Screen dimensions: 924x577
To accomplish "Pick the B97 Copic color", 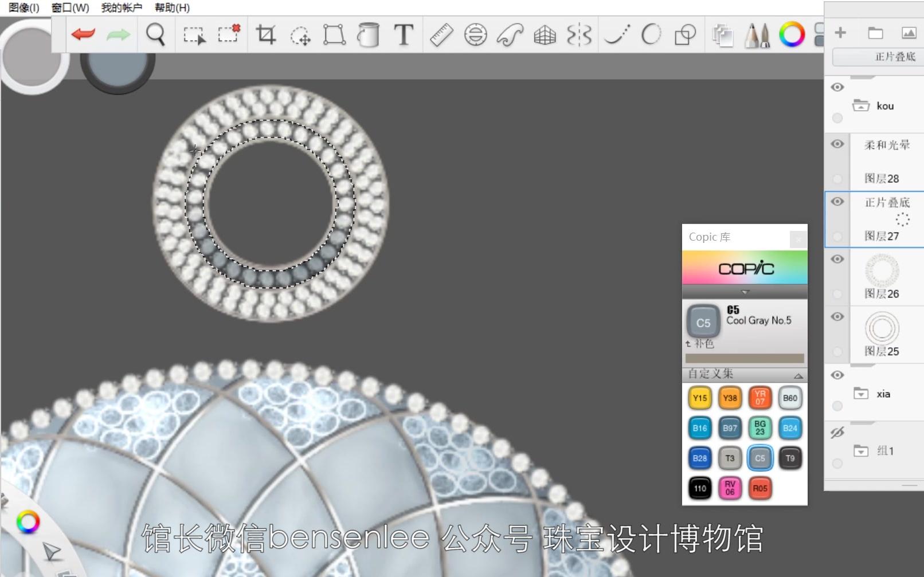I will 730,428.
